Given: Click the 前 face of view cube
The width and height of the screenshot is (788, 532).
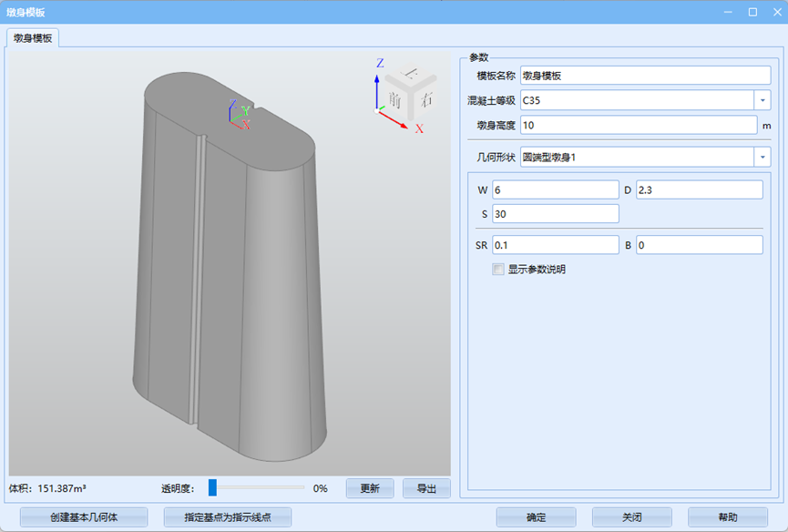Looking at the screenshot, I should (395, 98).
